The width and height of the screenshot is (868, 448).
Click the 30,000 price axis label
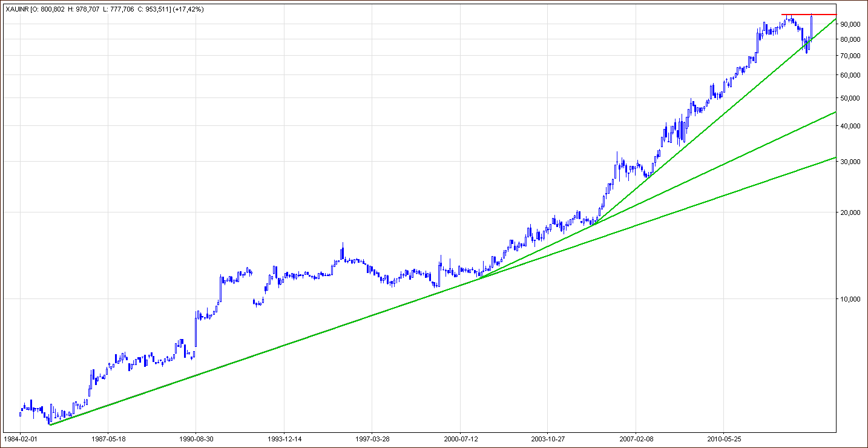(850, 162)
